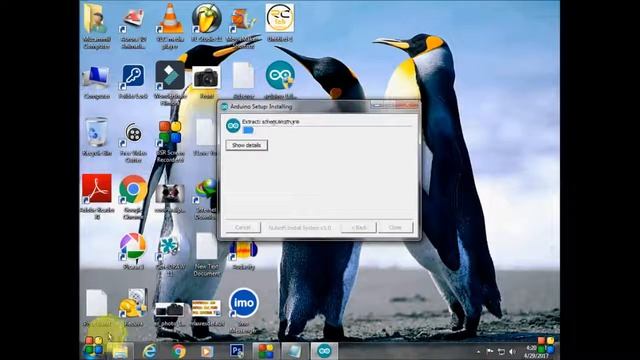Click the volume speaker tray icon

(512, 351)
